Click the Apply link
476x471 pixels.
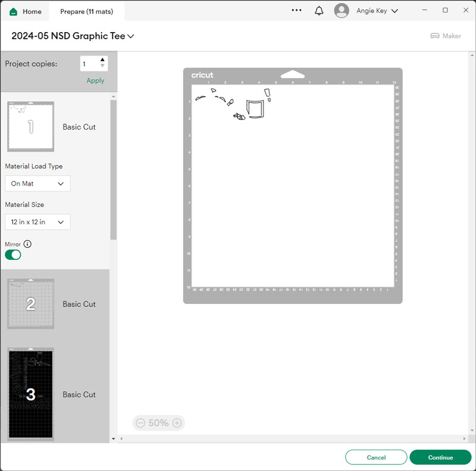tap(95, 80)
